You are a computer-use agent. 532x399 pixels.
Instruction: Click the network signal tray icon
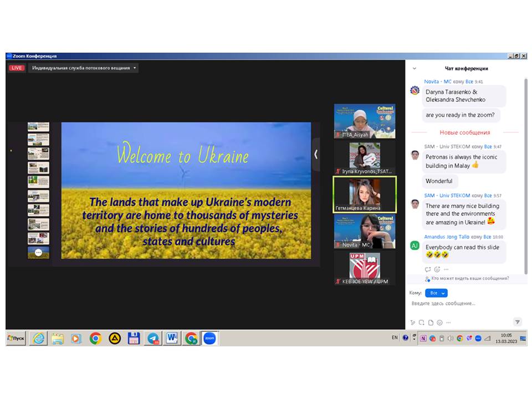pyautogui.click(x=488, y=338)
